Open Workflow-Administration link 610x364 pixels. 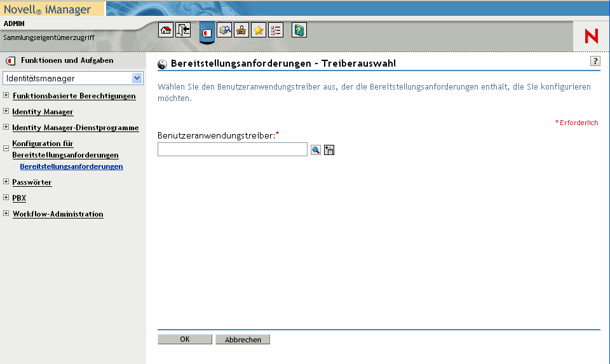58,214
